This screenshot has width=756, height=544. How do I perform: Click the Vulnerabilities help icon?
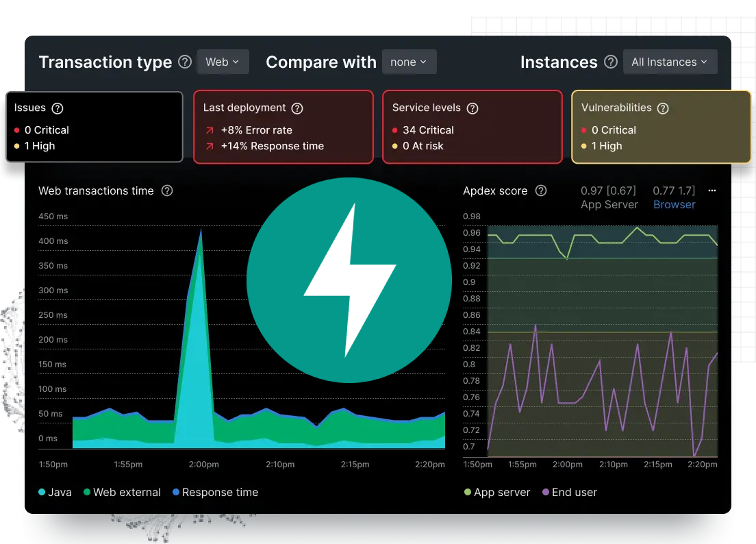pyautogui.click(x=663, y=108)
